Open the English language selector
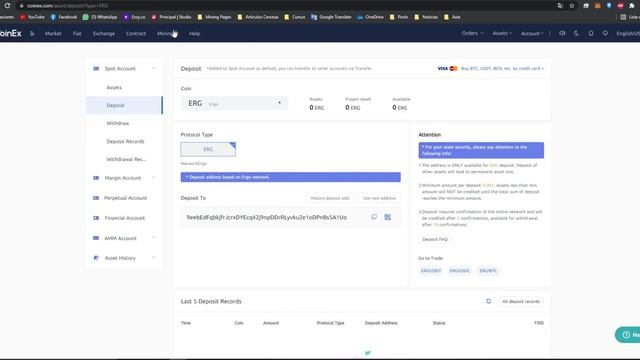Viewport: 640px width, 360px height. 628,33
